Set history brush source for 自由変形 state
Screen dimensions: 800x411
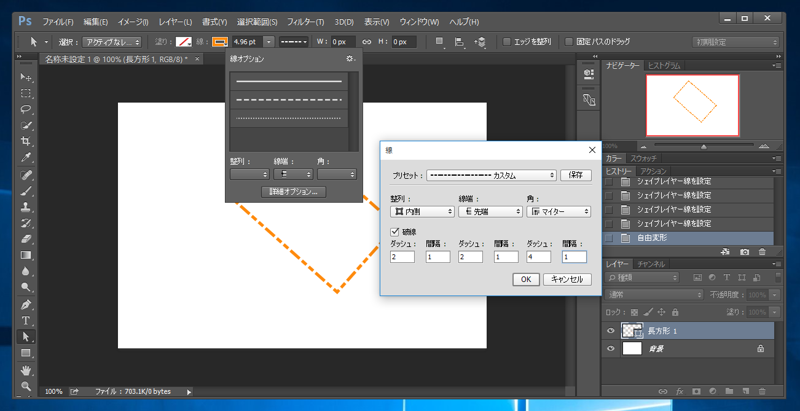[x=609, y=238]
